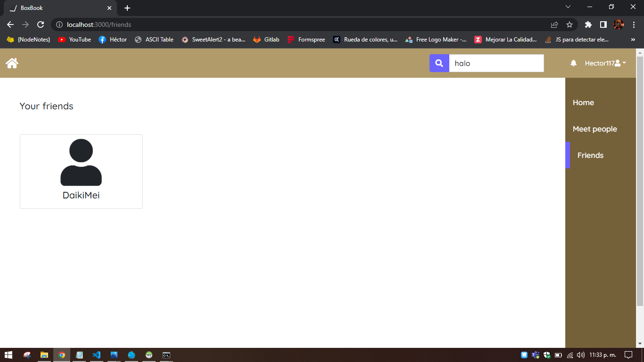Viewport: 644px width, 362px height.
Task: Open the HeidiSQL icon in the taskbar
Action: (149, 355)
